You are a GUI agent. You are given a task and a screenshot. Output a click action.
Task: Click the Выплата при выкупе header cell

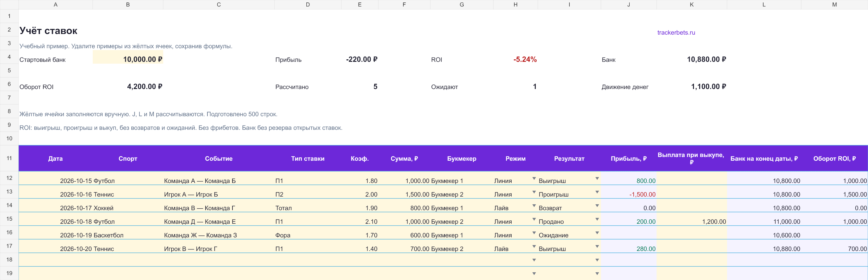[x=691, y=158]
